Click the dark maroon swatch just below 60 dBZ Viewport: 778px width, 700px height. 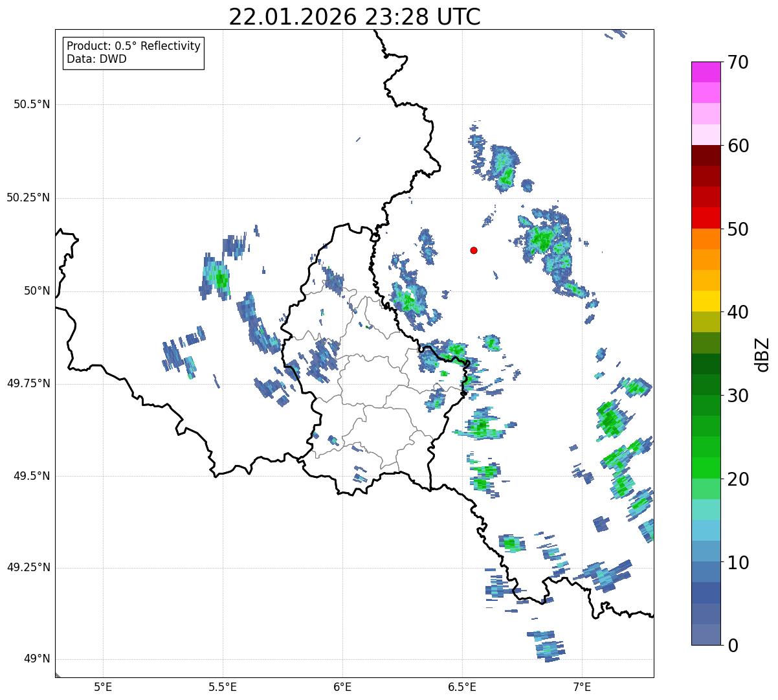click(x=706, y=155)
